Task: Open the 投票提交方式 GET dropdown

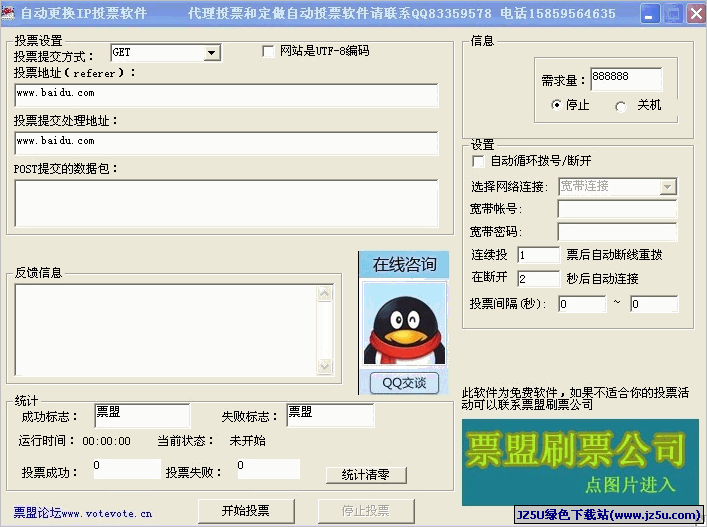Action: (x=211, y=53)
